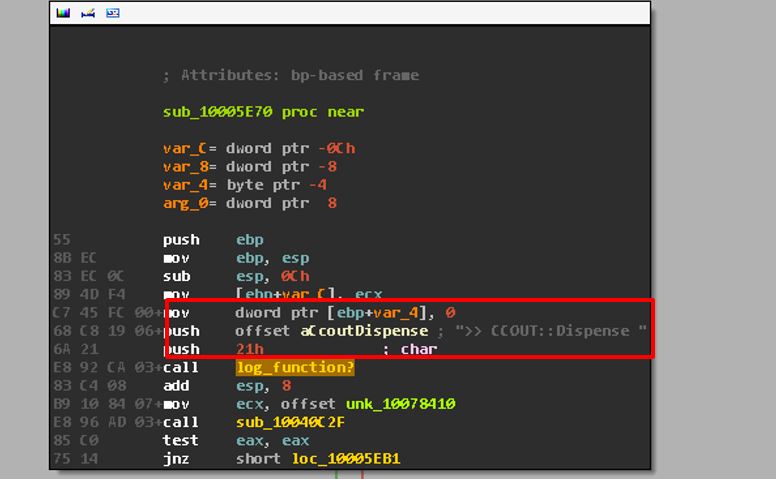Follow the highlighted log_function? call target
Screen dimensions: 776x479
pyautogui.click(x=295, y=368)
